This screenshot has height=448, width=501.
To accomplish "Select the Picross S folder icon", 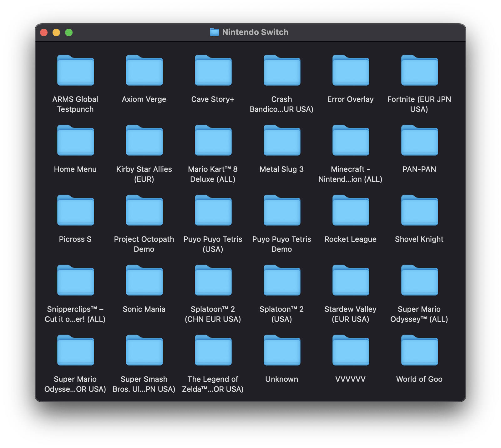I will 75,210.
